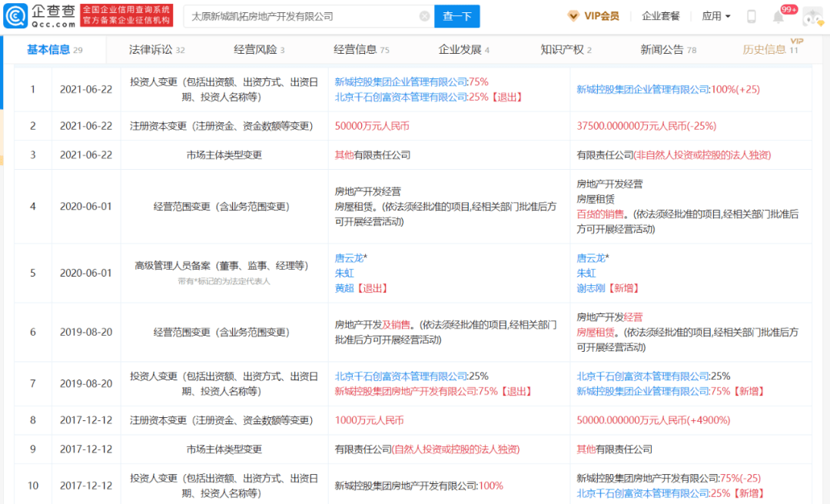Open the user avatar profile

(x=813, y=16)
